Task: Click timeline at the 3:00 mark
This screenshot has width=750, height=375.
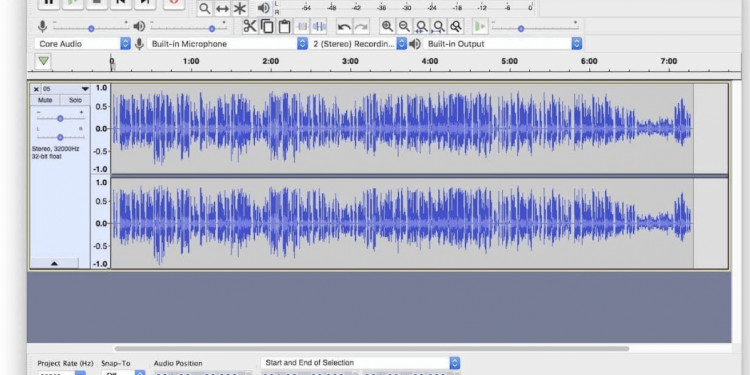Action: [350, 61]
